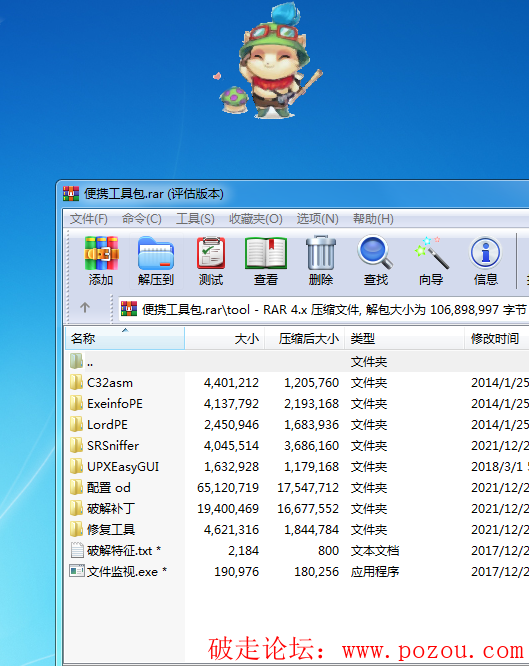Click the 添加 (Add) toolbar icon
Screen dimensions: 529x666
pyautogui.click(x=101, y=260)
